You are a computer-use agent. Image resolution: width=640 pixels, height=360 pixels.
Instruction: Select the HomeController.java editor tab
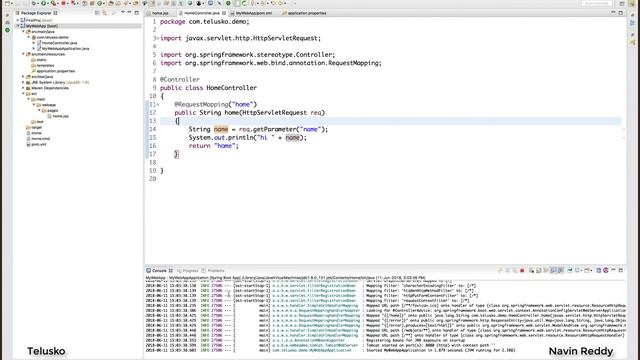point(202,13)
